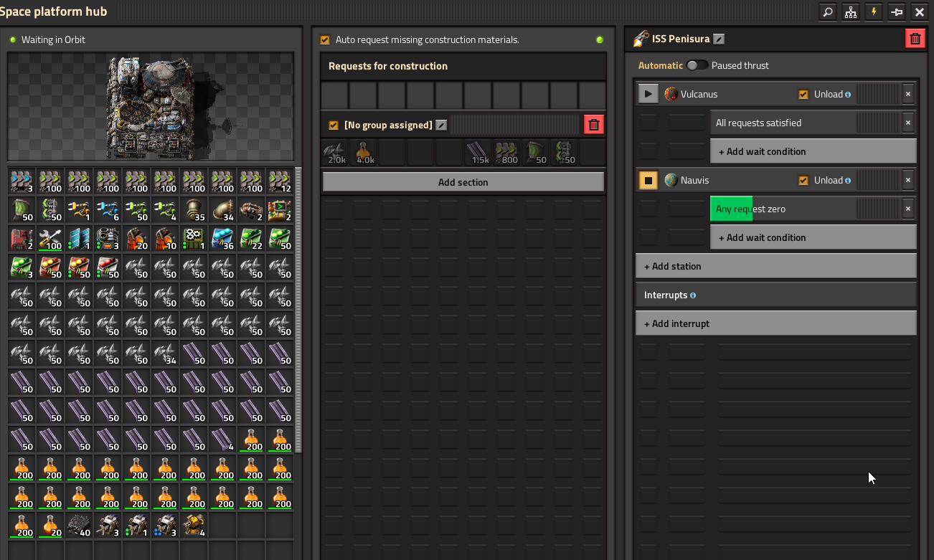Click the Add section button
Image resolution: width=934 pixels, height=560 pixels.
pyautogui.click(x=463, y=182)
